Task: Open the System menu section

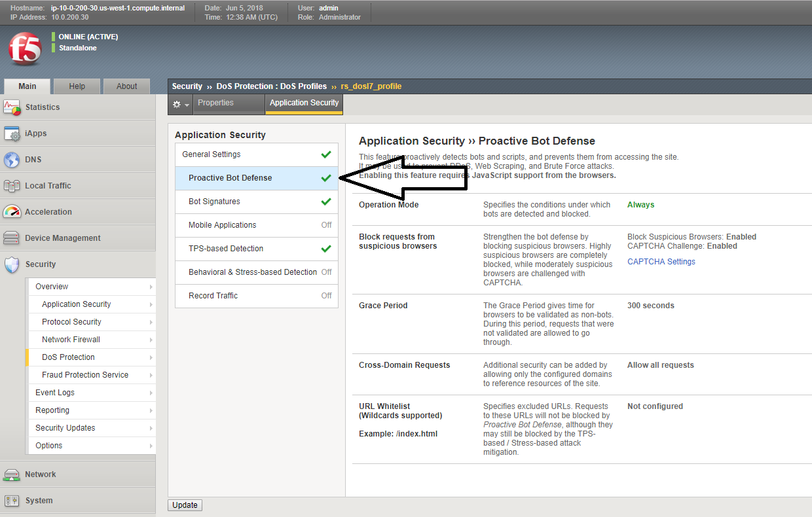Action: coord(78,501)
